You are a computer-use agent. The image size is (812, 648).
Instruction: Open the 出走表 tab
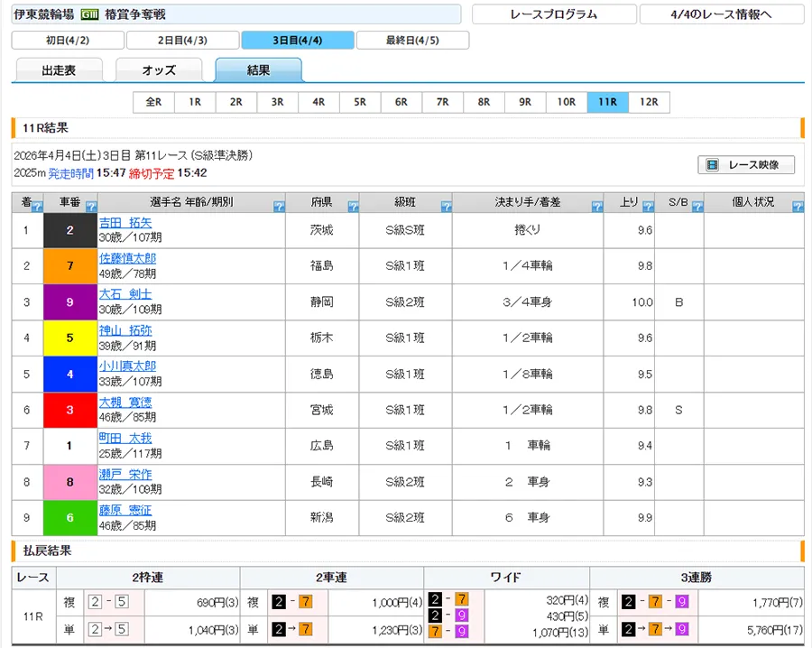pos(60,70)
